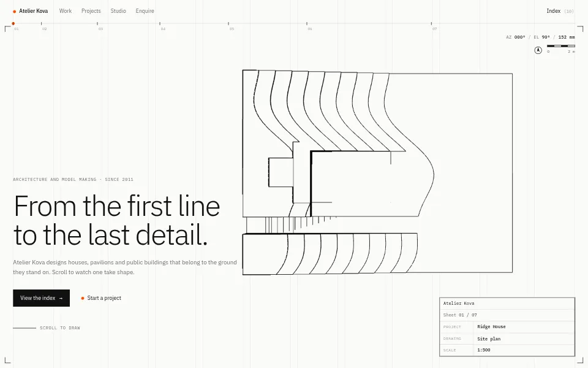Click the "Site plan" drawing value

point(489,339)
